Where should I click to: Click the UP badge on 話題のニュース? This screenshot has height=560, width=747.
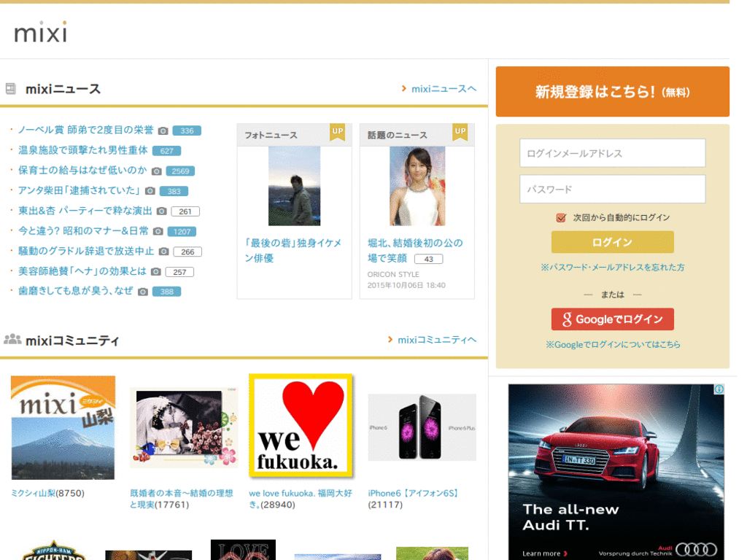(460, 133)
